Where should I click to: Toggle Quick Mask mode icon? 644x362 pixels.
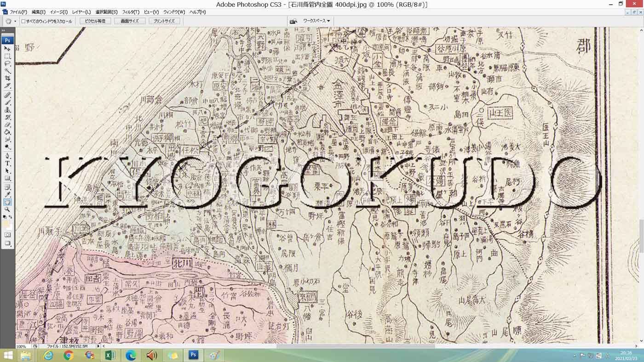[7, 235]
